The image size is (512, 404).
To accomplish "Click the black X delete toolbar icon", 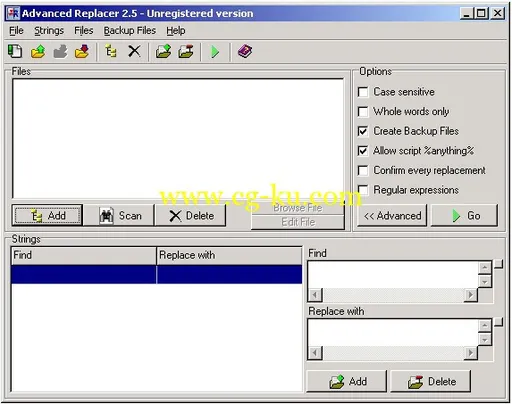I will point(134,52).
